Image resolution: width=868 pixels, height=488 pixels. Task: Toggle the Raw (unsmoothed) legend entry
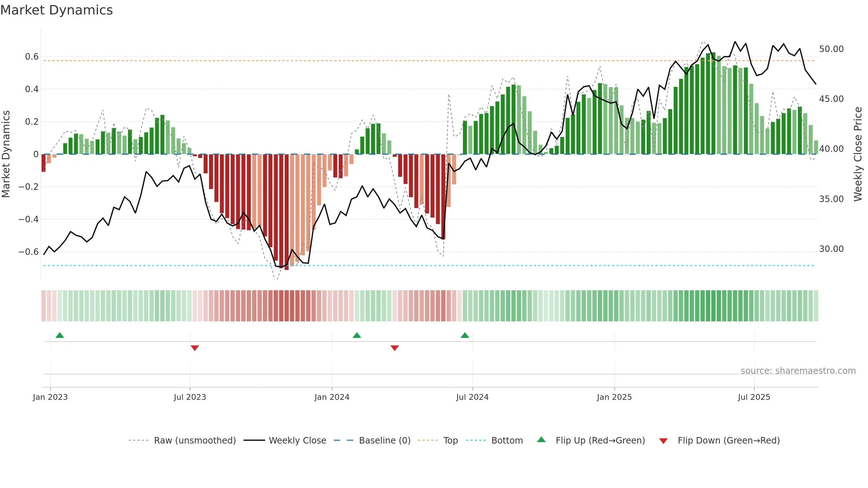click(182, 440)
